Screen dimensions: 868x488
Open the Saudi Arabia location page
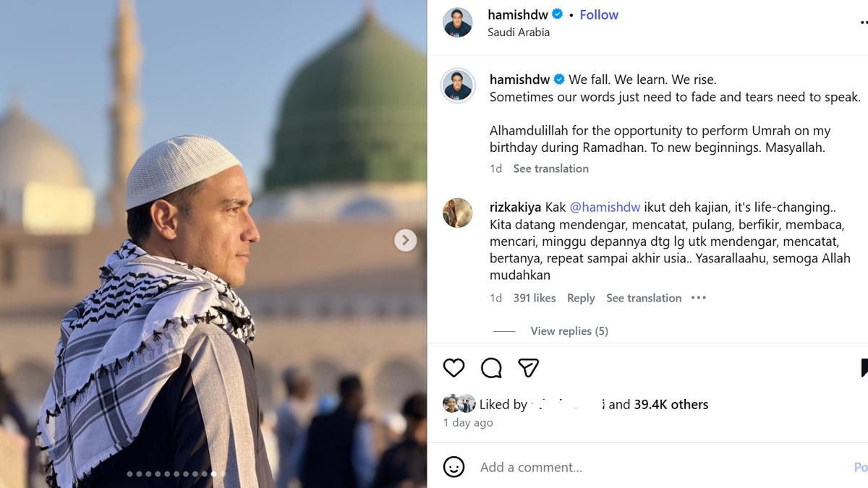pyautogui.click(x=519, y=32)
